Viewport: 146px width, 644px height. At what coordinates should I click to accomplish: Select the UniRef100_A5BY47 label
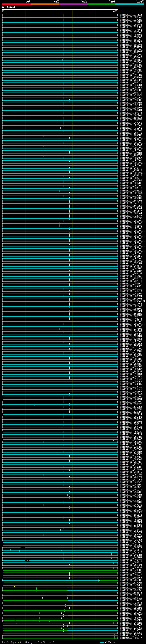(x=131, y=58)
